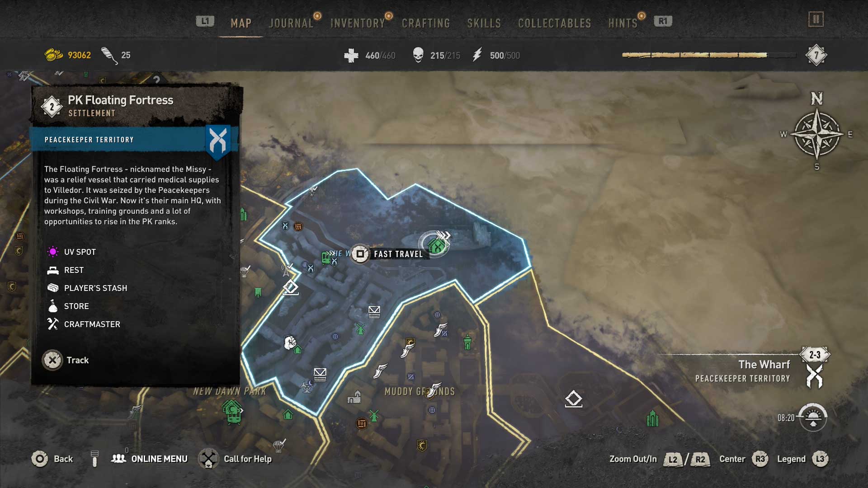
Task: Click the experience progress bar
Action: coord(709,55)
